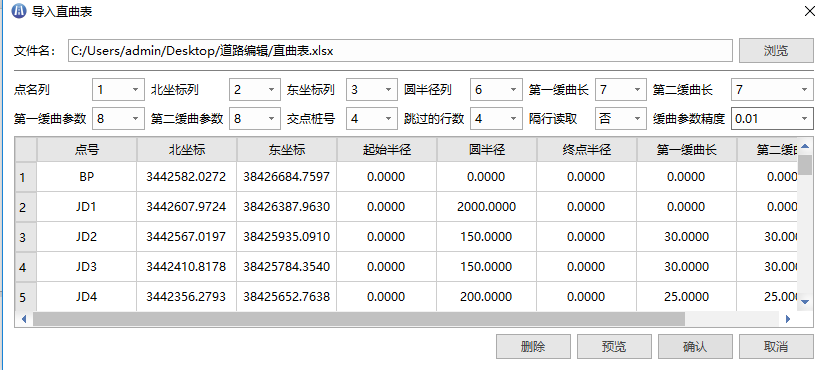Viewport: 823px width, 370px height.
Task: Select the JD3 cell
Action: 87,267
